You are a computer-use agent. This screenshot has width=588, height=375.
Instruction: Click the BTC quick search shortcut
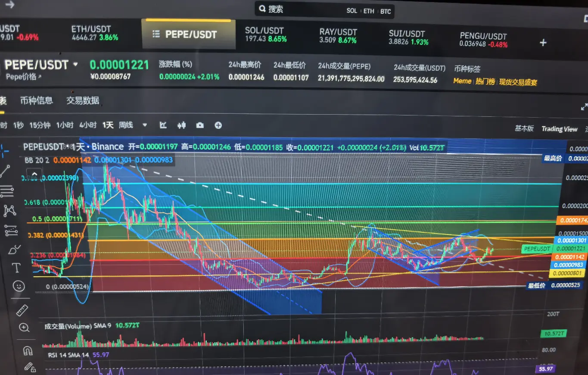click(x=386, y=12)
